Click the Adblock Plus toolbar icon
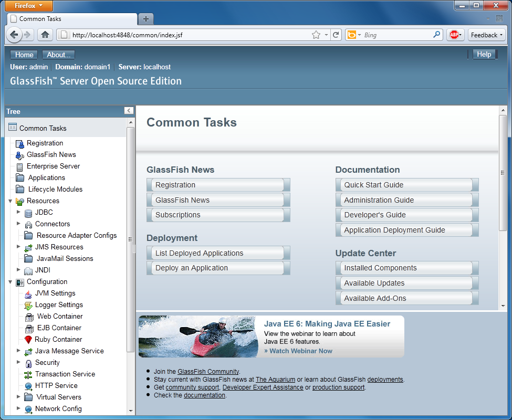This screenshot has height=420, width=512. 454,35
